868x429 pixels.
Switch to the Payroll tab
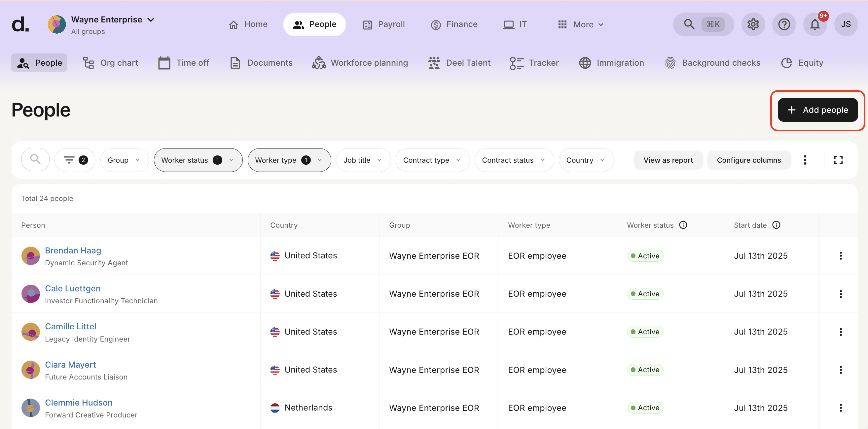pos(384,24)
